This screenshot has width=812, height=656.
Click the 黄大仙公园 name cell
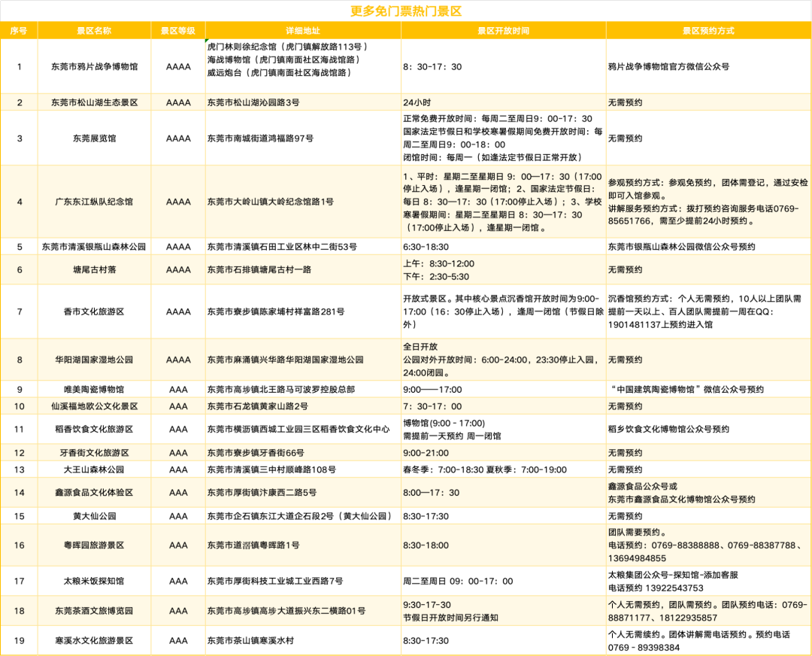pos(94,516)
